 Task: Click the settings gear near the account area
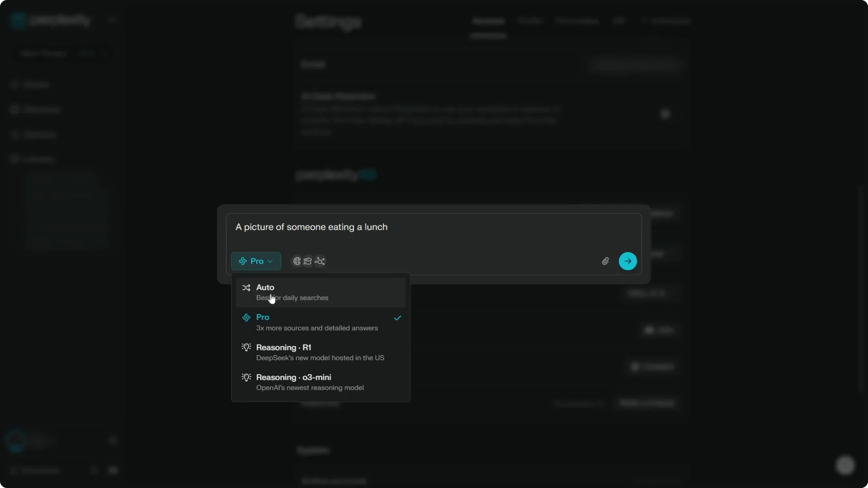point(113,440)
